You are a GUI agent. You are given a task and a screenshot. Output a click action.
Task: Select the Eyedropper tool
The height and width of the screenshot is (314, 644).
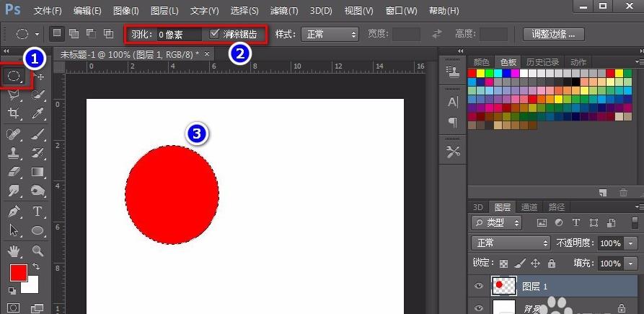(x=38, y=113)
